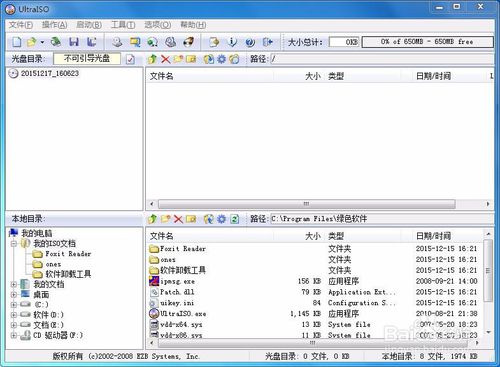Open the 文件(F) menu
The height and width of the screenshot is (367, 500).
coord(21,25)
